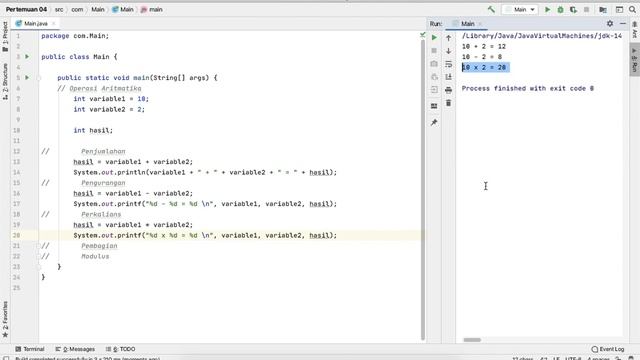Viewport: 640px width, 360px height.
Task: Open the Ant side panel
Action: click(x=635, y=31)
